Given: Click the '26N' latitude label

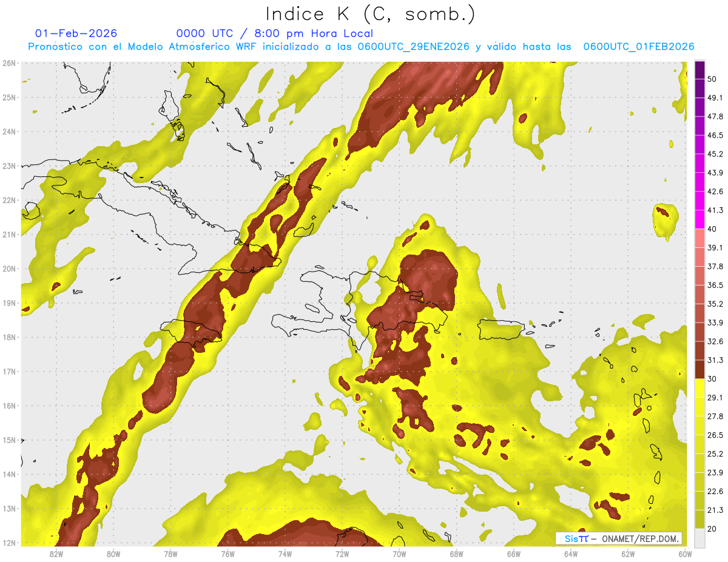Looking at the screenshot, I should 9,63.
